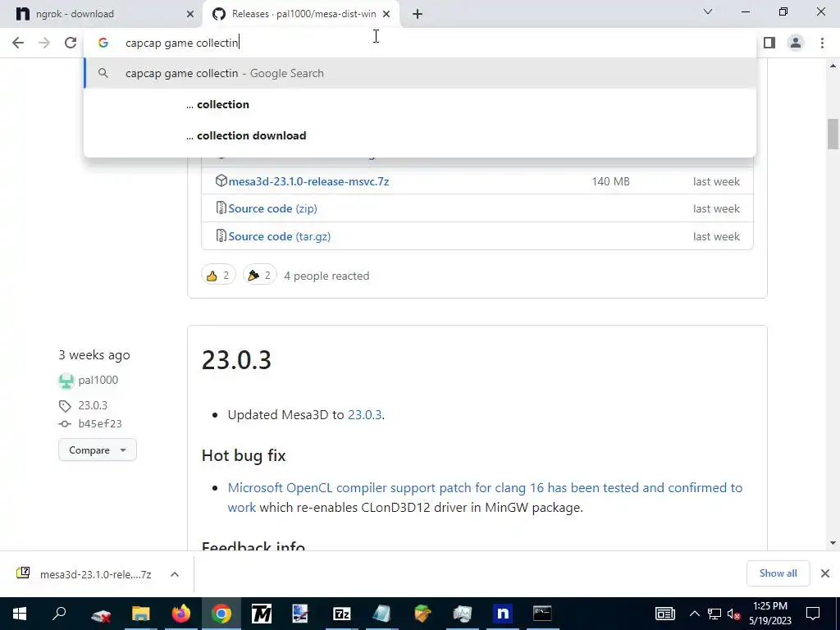Open the side panel icon in Chrome toolbar
The height and width of the screenshot is (630, 840).
click(x=769, y=43)
